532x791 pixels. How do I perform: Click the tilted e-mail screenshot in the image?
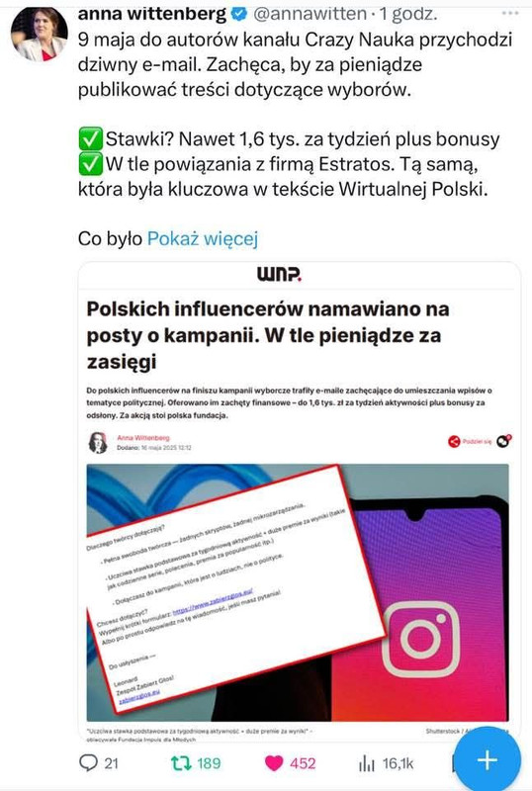click(x=235, y=587)
